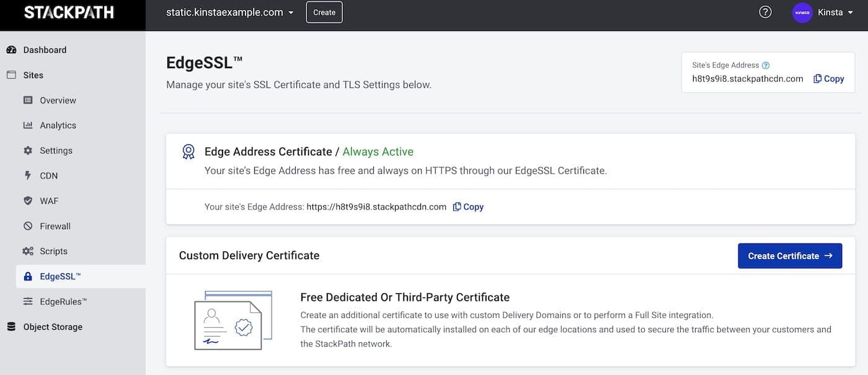868x375 pixels.
Task: Copy the site's Edge Address HTTPS link
Action: pyautogui.click(x=468, y=206)
